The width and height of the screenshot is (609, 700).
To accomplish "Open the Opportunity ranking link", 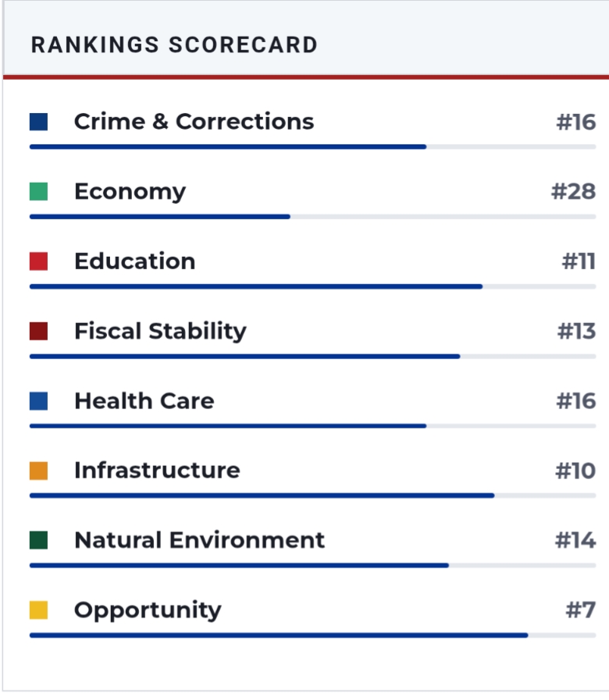I will pyautogui.click(x=148, y=610).
